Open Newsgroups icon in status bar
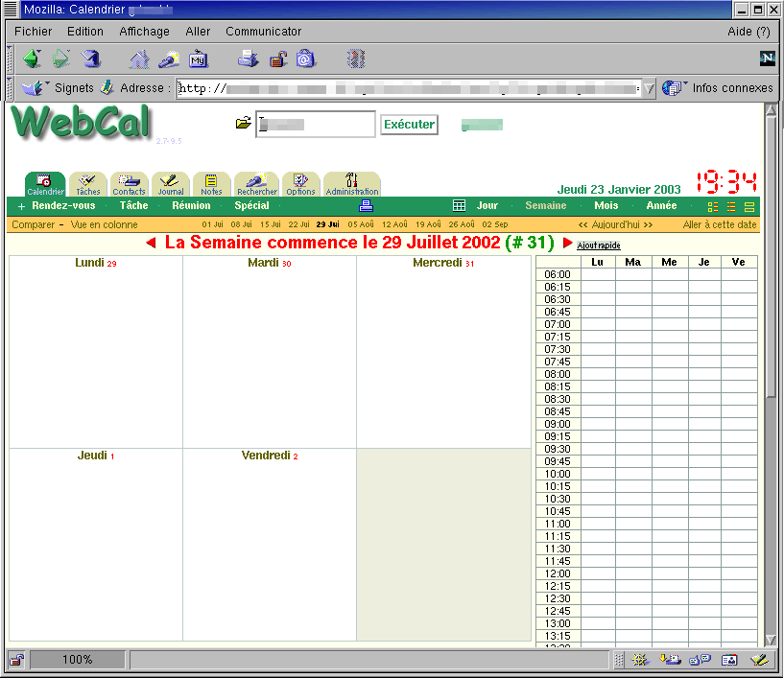784x678 pixels. click(x=700, y=660)
